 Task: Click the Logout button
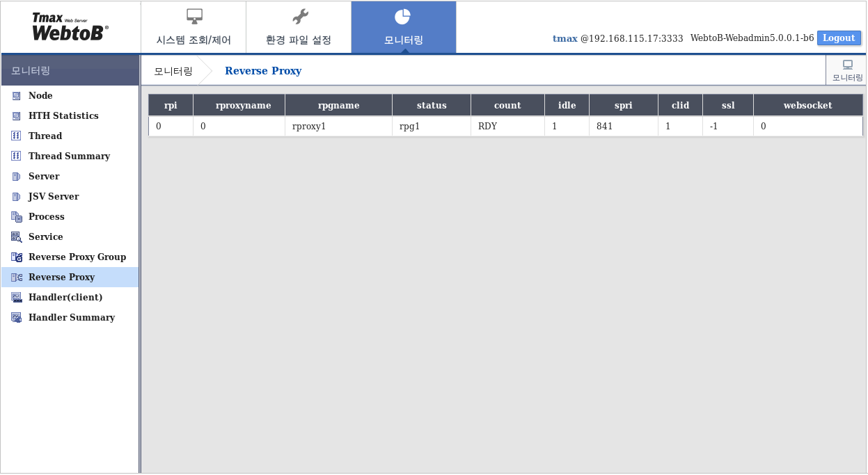[839, 38]
